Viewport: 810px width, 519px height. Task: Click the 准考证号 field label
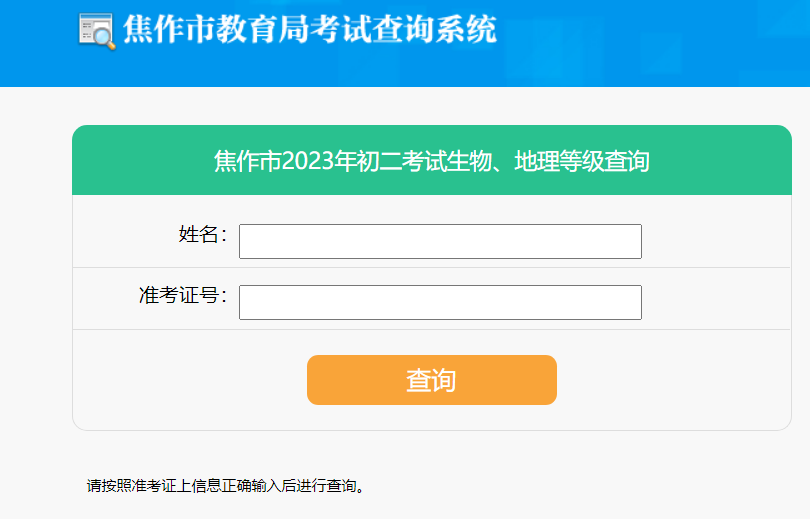click(x=182, y=296)
